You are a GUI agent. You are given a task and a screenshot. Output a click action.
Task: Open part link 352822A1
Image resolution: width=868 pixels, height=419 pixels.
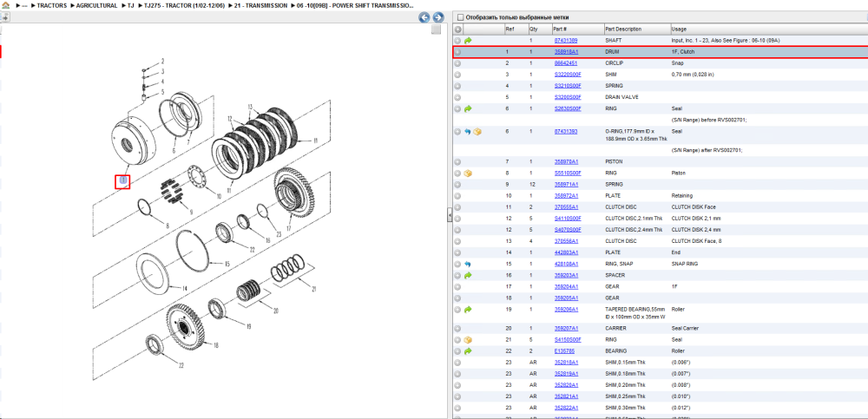click(x=566, y=408)
